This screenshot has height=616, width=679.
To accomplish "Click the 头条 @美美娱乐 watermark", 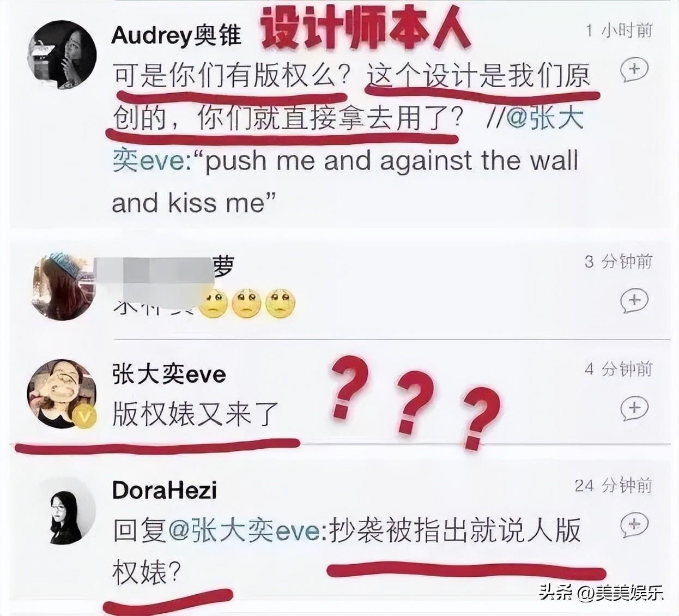I will coord(602,592).
